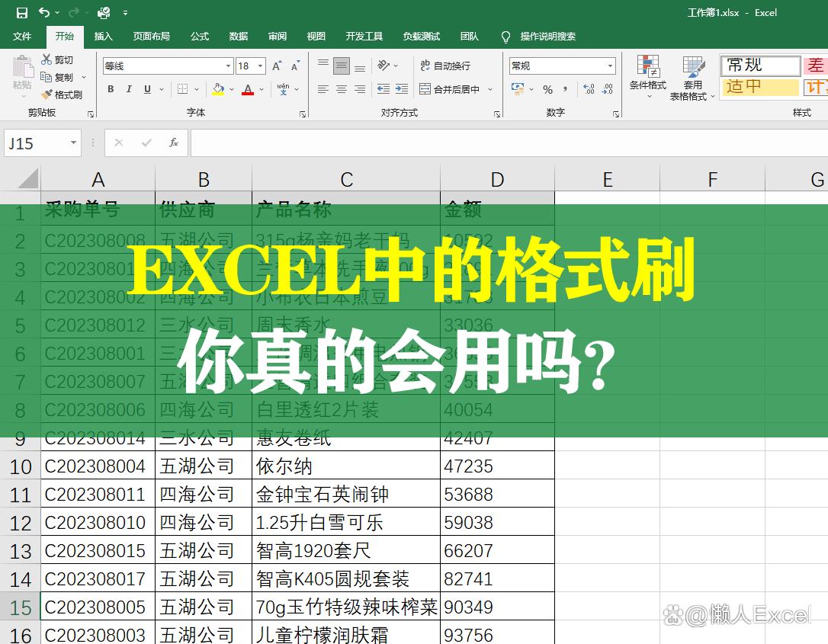Decrease font size with small A icon
The width and height of the screenshot is (828, 644).
(295, 66)
